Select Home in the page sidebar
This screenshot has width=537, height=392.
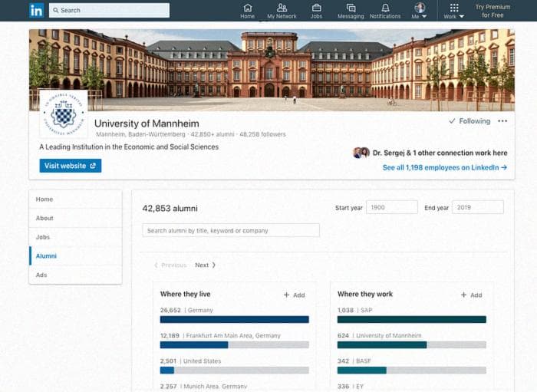click(75, 199)
